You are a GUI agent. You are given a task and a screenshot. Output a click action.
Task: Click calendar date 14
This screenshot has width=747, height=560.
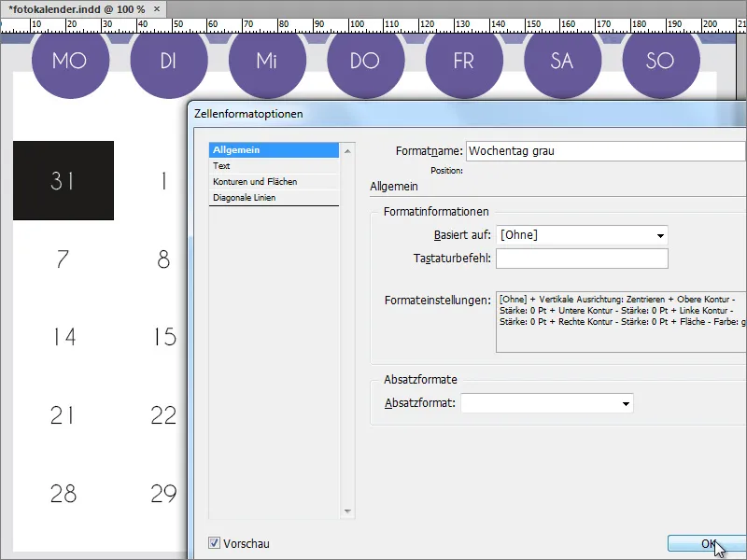63,337
